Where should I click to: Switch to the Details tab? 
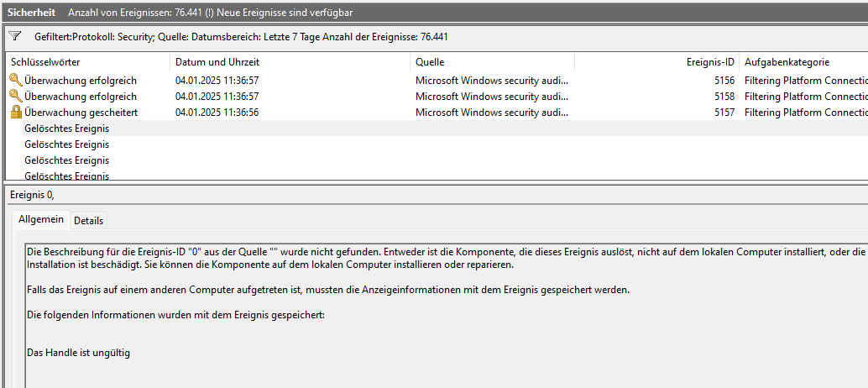88,221
